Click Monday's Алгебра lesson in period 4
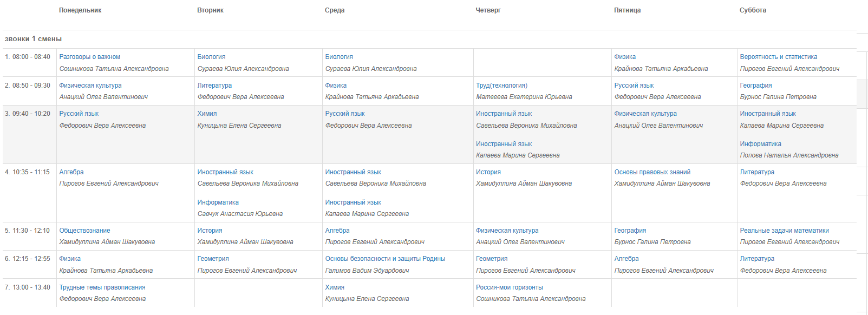The width and height of the screenshot is (868, 315). [x=71, y=172]
